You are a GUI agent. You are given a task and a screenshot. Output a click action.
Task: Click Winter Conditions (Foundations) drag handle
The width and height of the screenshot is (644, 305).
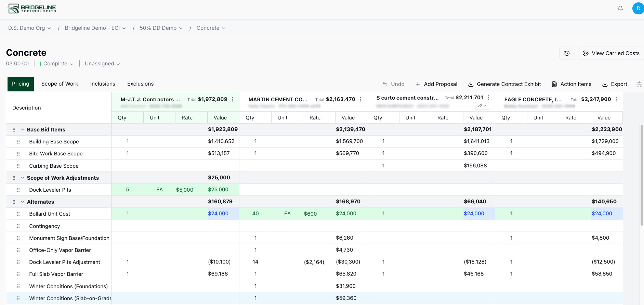pos(18,287)
